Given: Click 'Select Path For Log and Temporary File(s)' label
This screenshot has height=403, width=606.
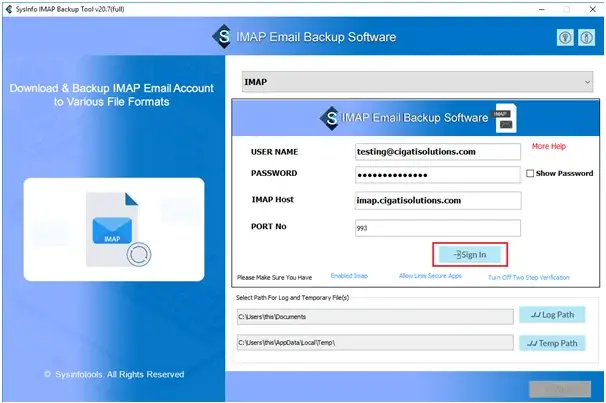Looking at the screenshot, I should [x=293, y=298].
